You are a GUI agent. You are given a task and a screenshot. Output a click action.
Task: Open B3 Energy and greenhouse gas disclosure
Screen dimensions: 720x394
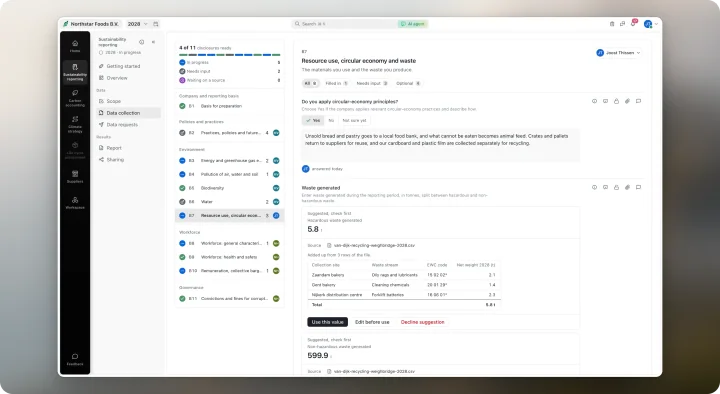tap(229, 161)
